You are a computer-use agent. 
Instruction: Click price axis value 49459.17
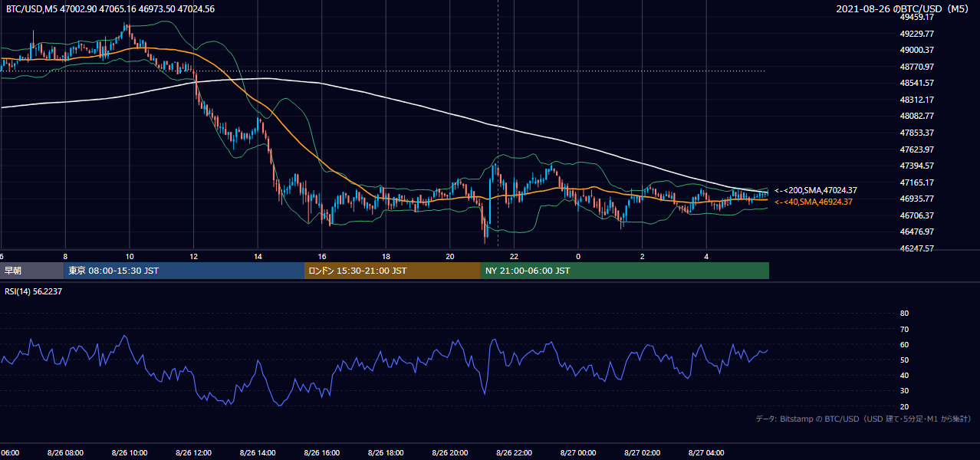916,17
